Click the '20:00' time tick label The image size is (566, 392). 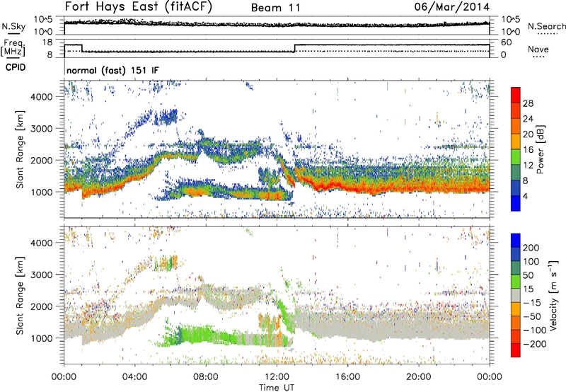(x=418, y=377)
